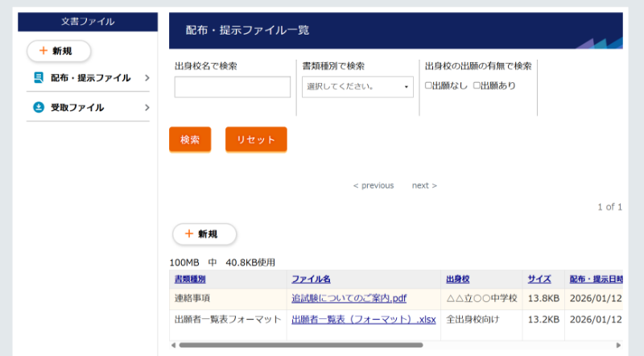
Task: Sort table by ファイル名 column header
Action: pos(311,279)
